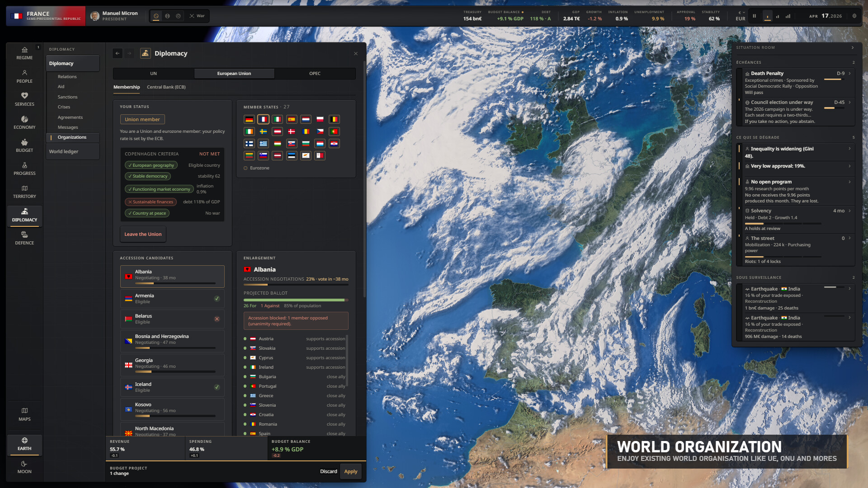Toggle Armenia accession approval checkmark
Viewport: 868px width, 488px height.
(x=217, y=299)
